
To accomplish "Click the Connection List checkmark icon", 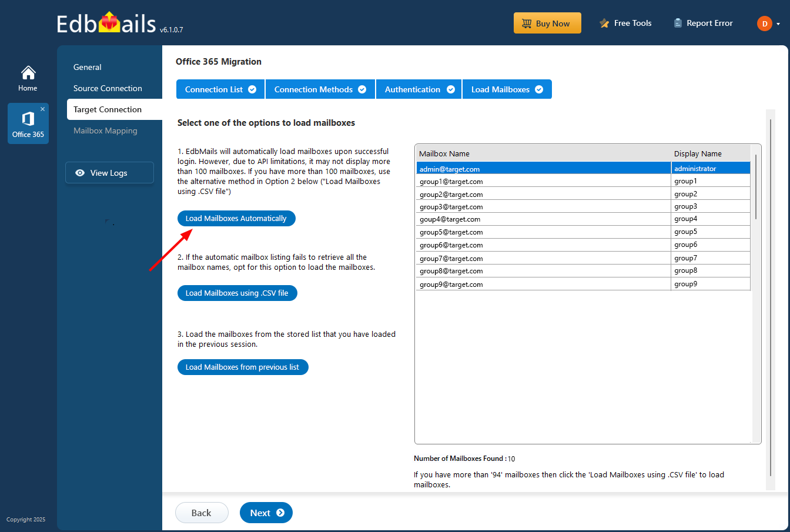I will 252,89.
